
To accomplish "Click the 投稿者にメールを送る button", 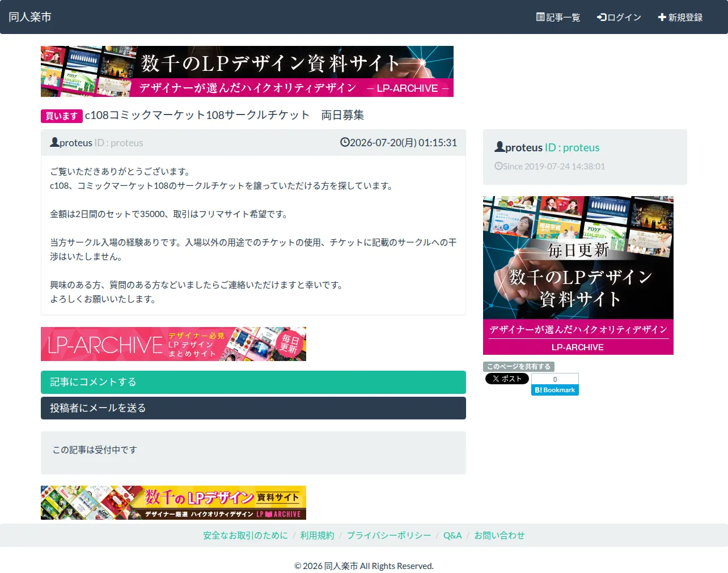I will click(x=253, y=408).
